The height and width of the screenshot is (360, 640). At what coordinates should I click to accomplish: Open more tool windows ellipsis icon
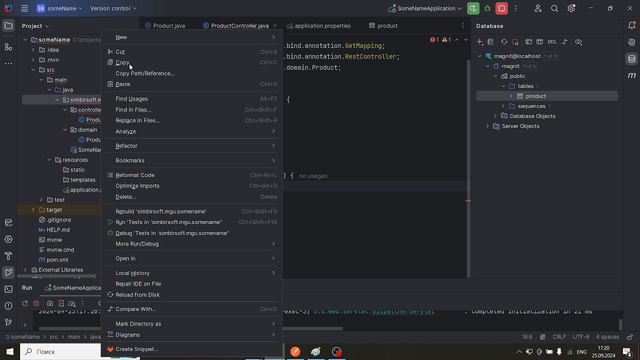tap(8, 63)
